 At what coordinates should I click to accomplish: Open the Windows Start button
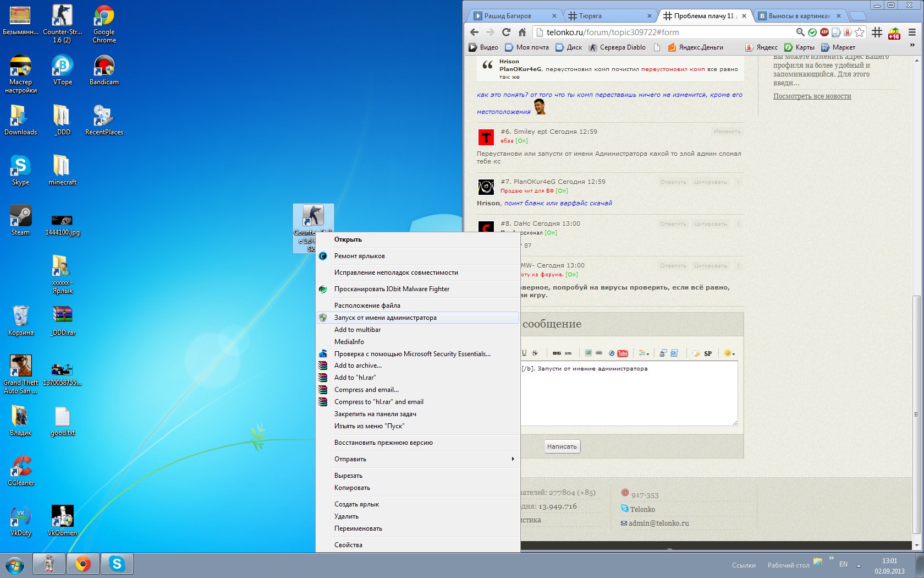(x=15, y=565)
